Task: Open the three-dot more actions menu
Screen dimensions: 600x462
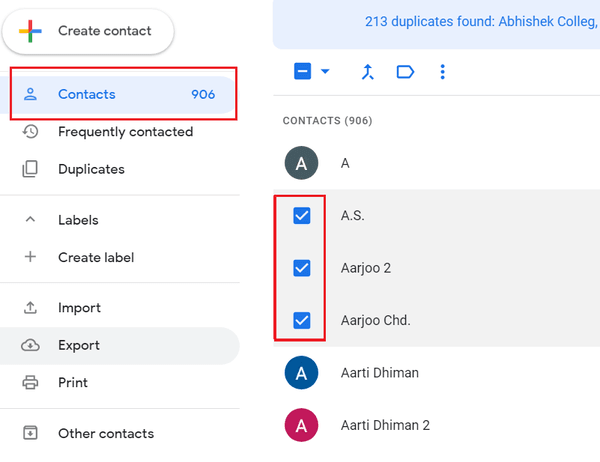Action: point(443,72)
